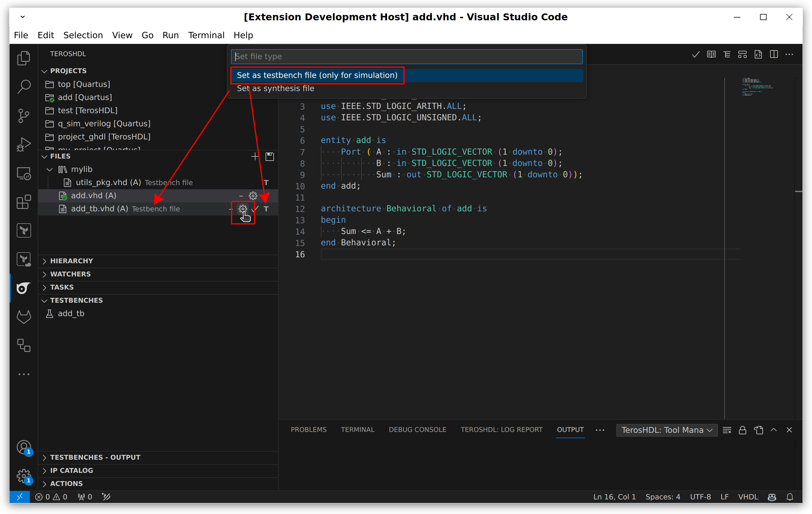Split the editor to the right
812x514 pixels.
coord(774,54)
